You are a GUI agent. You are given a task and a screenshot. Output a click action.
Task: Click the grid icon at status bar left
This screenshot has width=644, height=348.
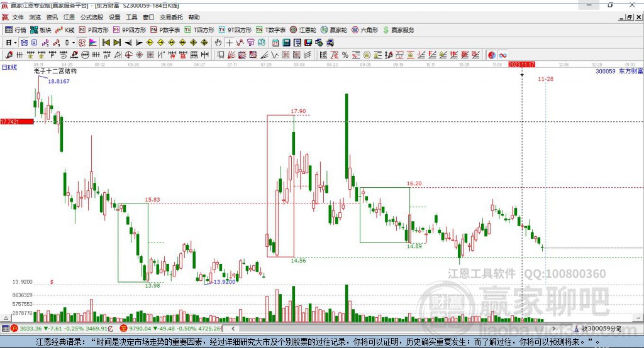pyautogui.click(x=5, y=329)
